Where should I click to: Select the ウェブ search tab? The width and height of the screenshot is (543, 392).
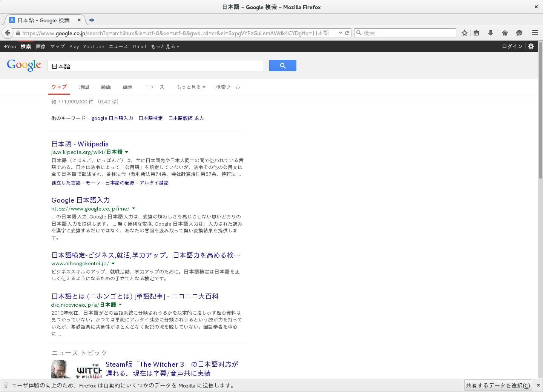point(59,87)
